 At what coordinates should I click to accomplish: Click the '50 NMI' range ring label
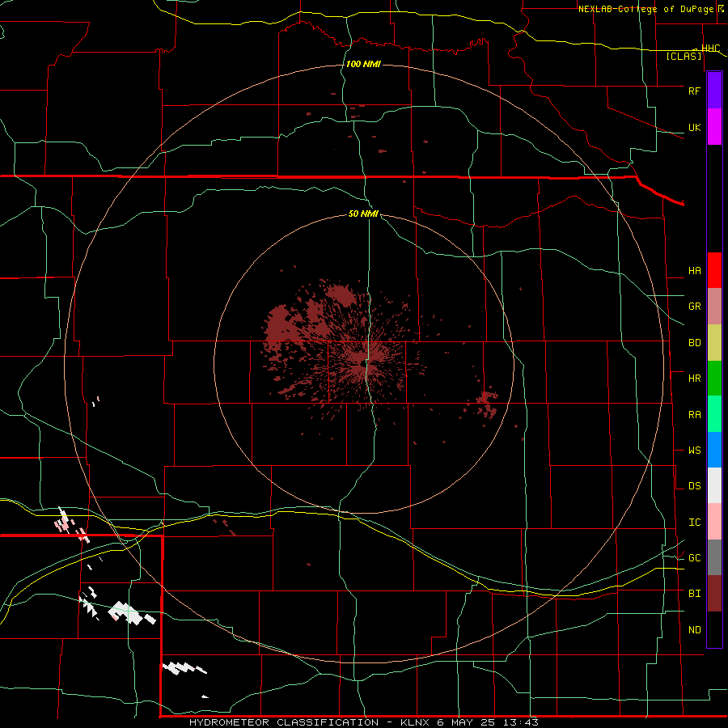tap(363, 214)
